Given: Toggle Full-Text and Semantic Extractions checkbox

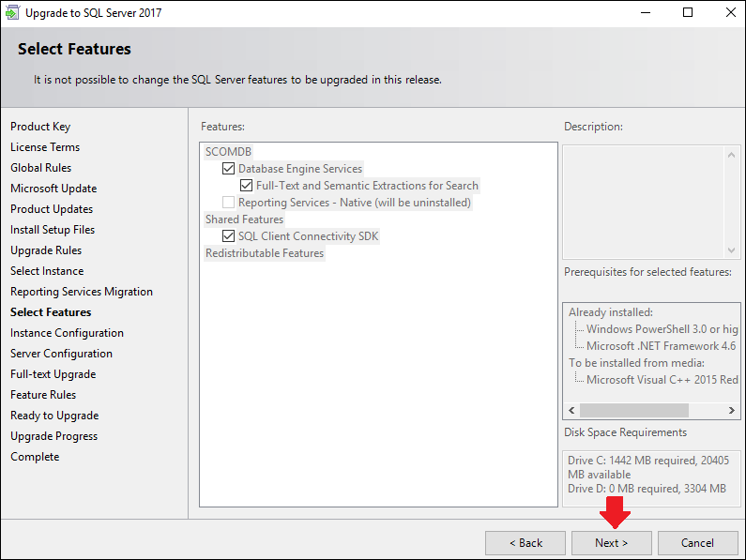Looking at the screenshot, I should [x=246, y=185].
